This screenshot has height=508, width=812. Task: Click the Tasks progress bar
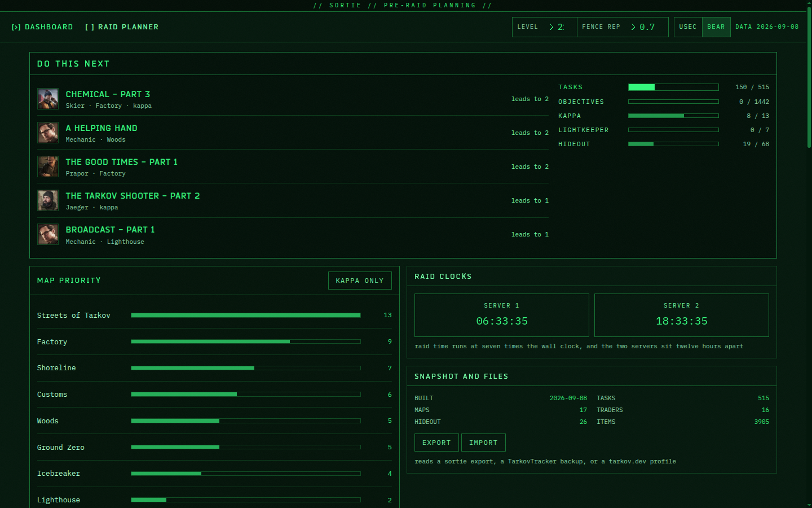coord(673,87)
